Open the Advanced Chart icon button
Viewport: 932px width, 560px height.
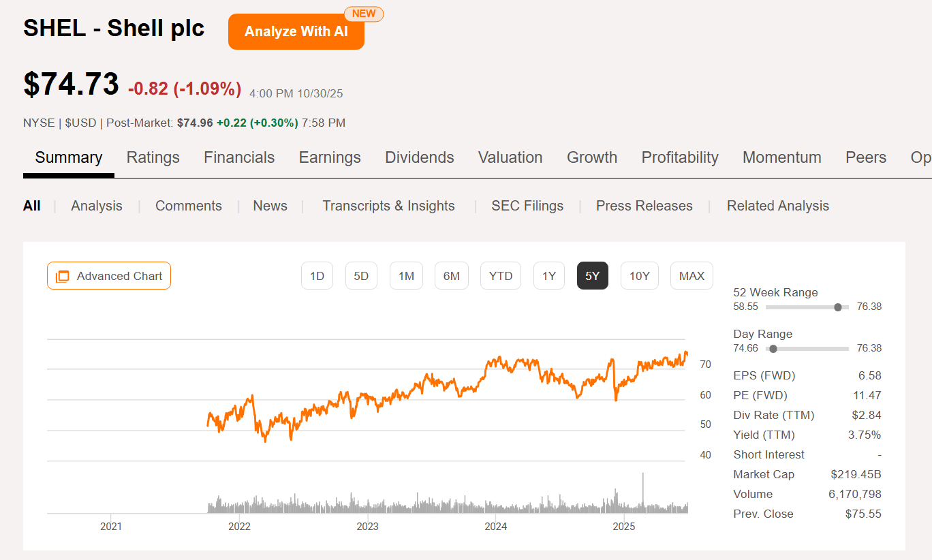109,276
